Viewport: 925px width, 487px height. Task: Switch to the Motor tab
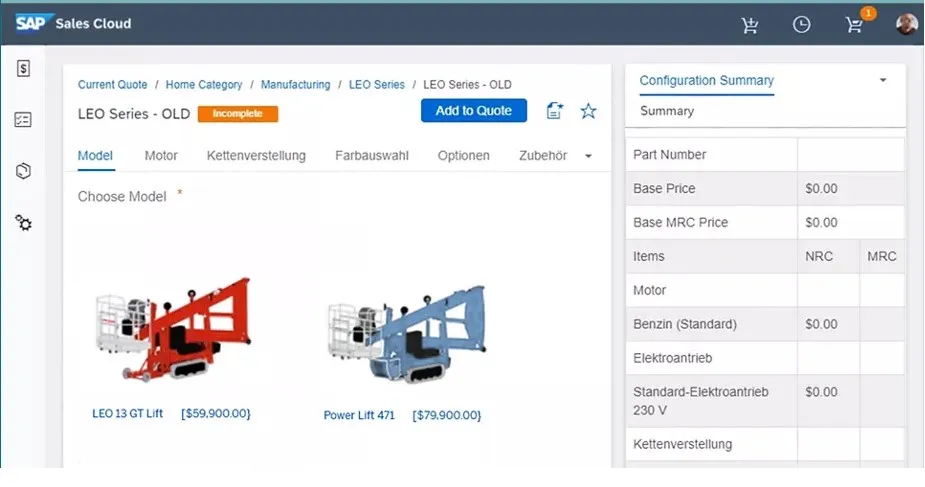click(x=161, y=156)
